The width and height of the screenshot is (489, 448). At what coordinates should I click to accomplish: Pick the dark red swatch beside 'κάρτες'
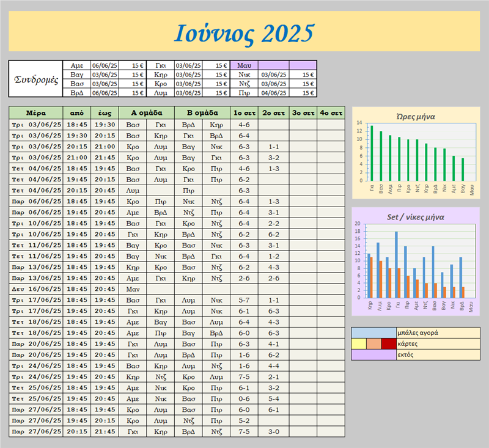[388, 344]
